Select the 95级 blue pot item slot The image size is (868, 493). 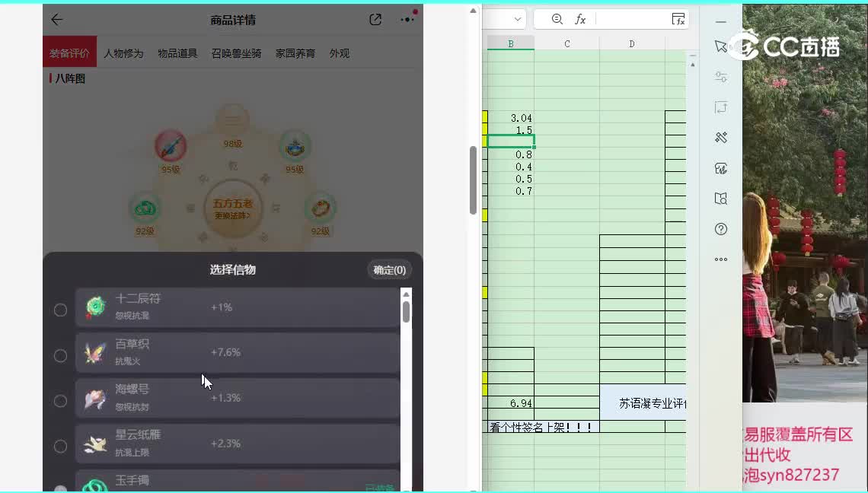tap(295, 146)
